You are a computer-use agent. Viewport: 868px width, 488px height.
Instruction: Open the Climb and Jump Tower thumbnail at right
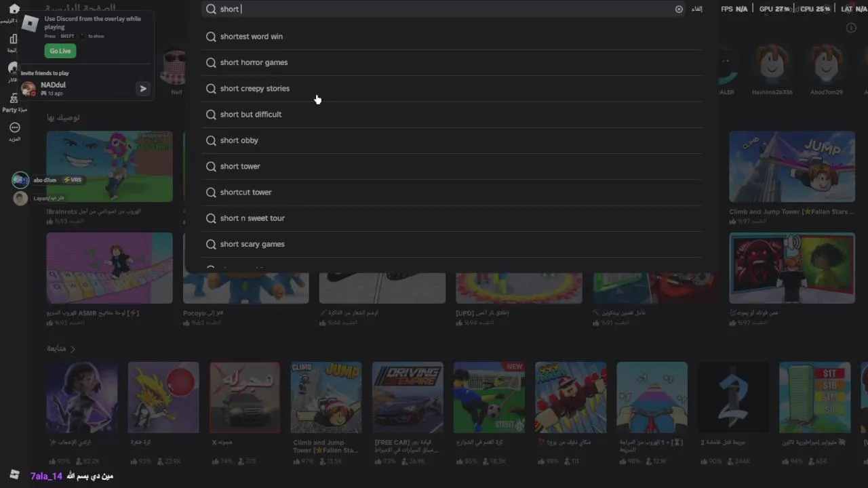click(x=792, y=167)
